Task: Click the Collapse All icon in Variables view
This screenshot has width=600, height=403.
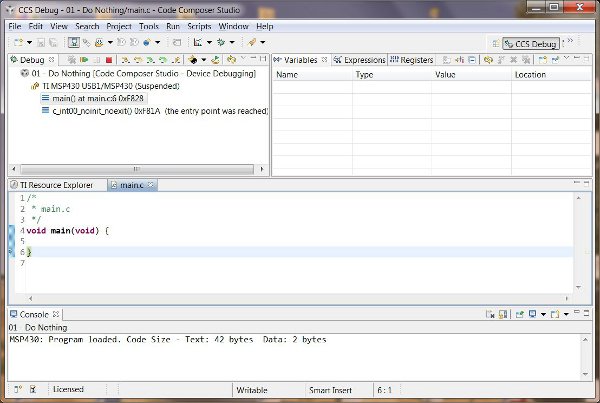Action: [x=472, y=60]
